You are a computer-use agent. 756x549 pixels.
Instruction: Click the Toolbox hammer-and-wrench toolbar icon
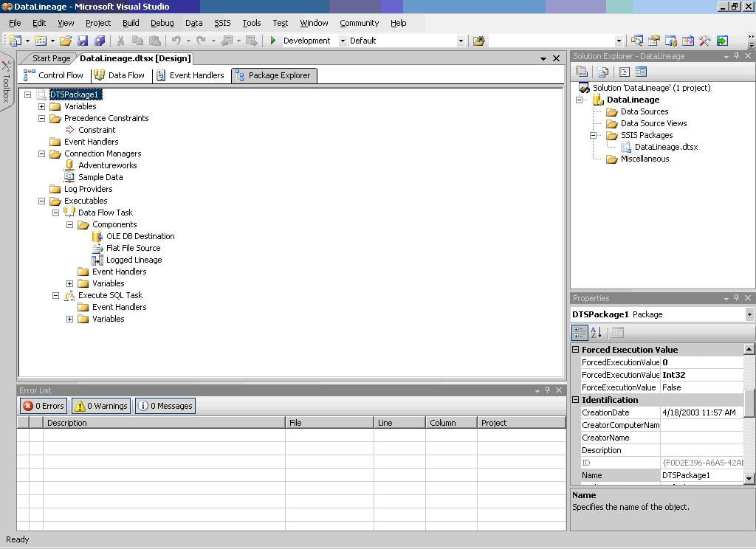705,41
